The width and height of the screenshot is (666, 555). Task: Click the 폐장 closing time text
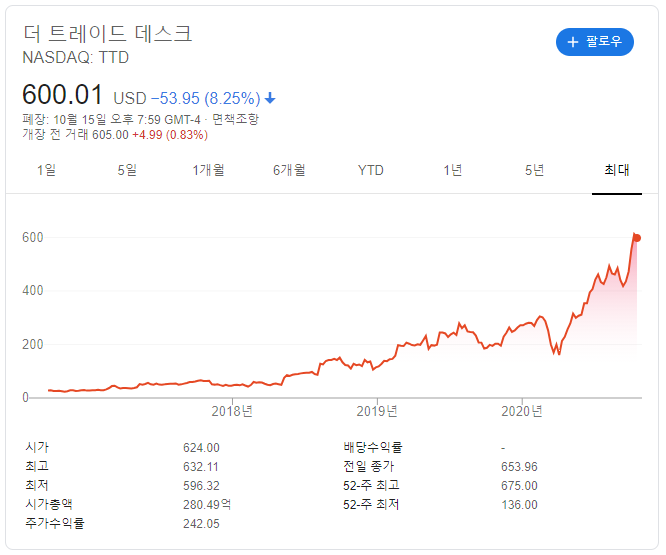click(x=111, y=119)
